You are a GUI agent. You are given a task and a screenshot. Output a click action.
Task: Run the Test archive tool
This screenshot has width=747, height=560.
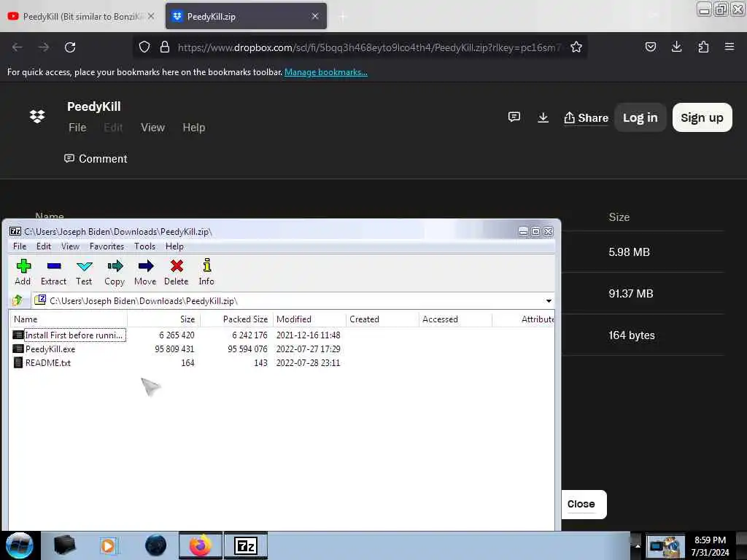84,272
